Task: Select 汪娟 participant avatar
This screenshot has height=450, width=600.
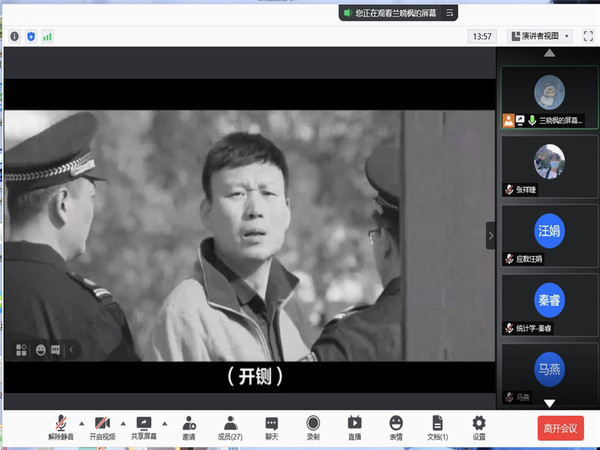Action: (549, 231)
